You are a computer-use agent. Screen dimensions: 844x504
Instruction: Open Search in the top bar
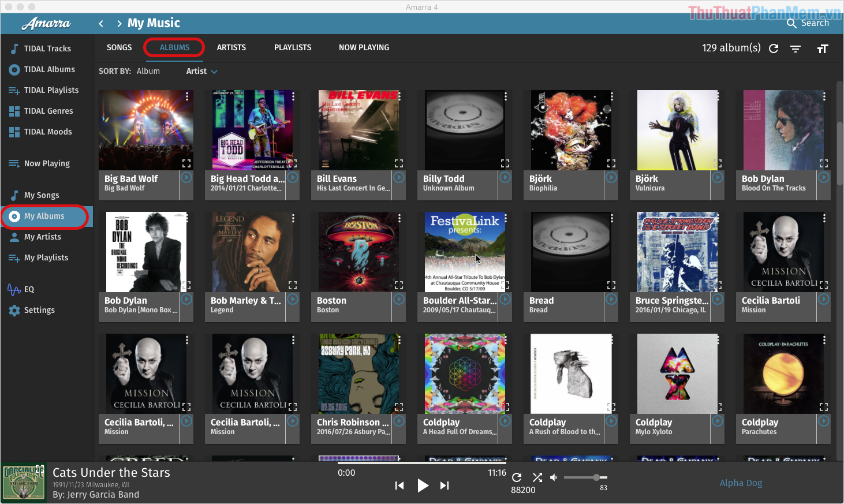pyautogui.click(x=808, y=24)
